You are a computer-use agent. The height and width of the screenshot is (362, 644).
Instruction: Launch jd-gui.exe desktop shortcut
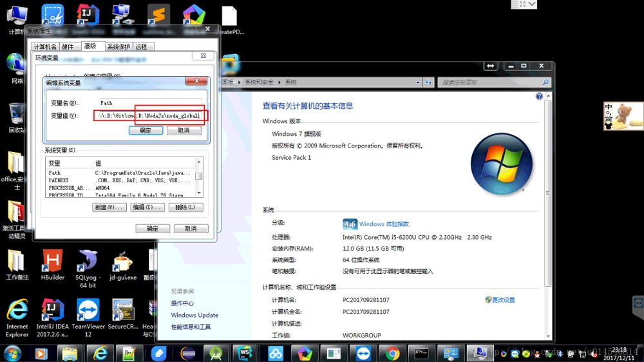[123, 262]
